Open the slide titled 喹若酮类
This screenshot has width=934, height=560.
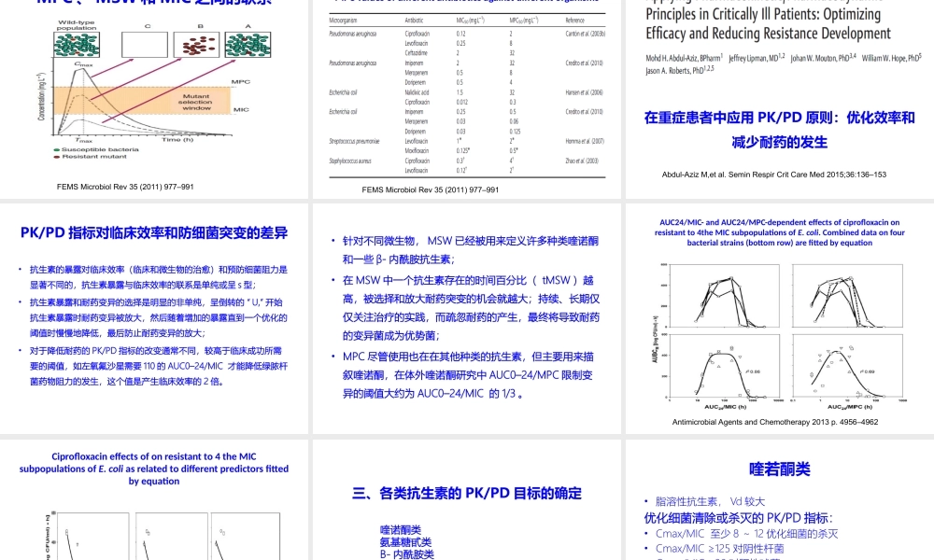(x=780, y=500)
